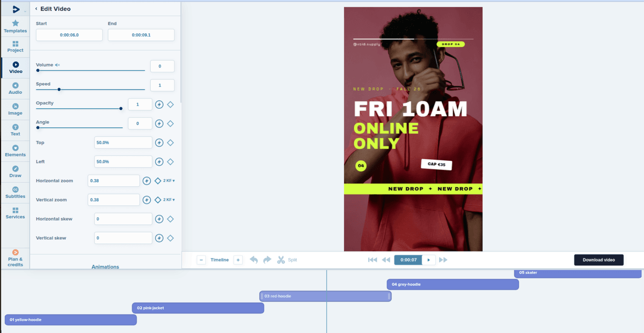Zoom out the timeline with minus
644x333 pixels.
[x=201, y=260]
